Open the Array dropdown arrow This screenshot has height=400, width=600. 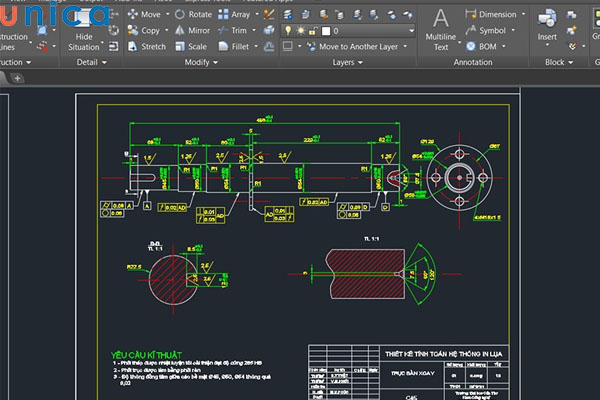click(259, 15)
